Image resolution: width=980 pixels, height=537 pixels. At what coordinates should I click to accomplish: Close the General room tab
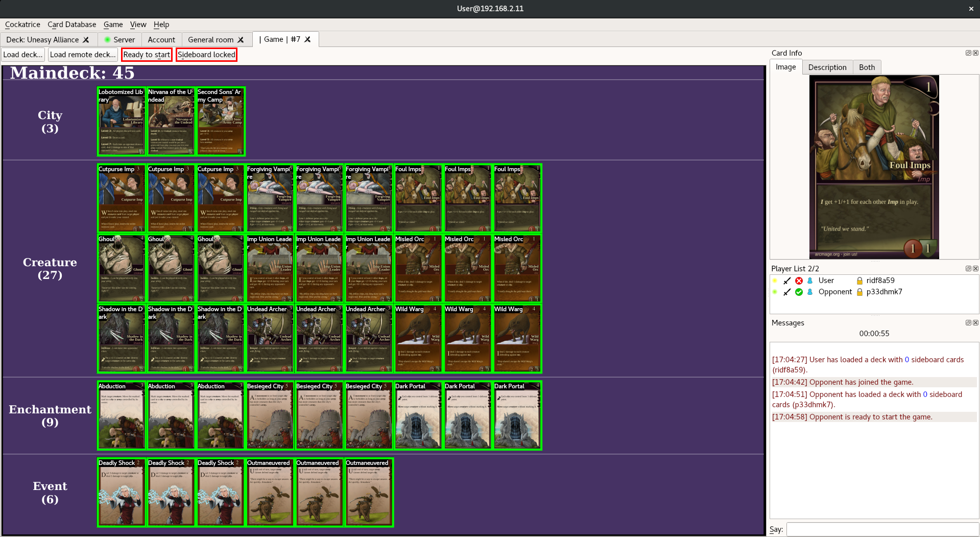[x=241, y=40]
